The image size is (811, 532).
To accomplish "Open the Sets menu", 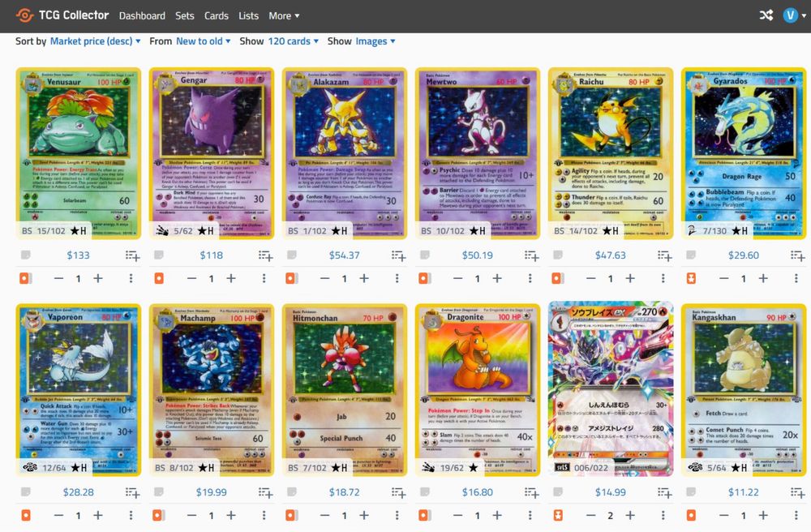I will [x=185, y=15].
